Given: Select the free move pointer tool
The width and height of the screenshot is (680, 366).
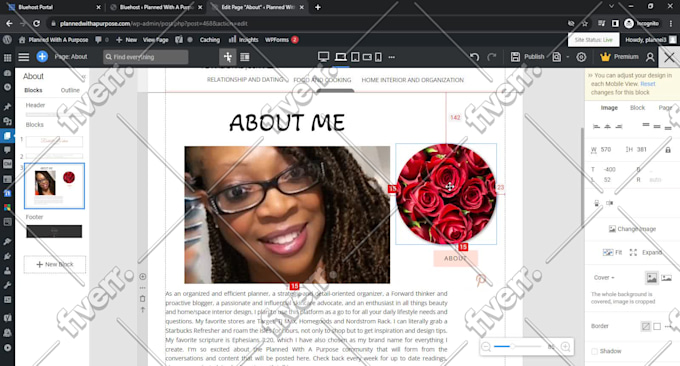Looking at the screenshot, I should pyautogui.click(x=228, y=57).
